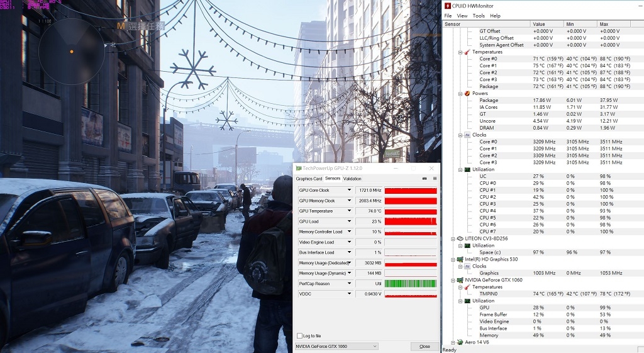Click the thermometer icon beside GTX 1060 Temperatures
644x353 pixels.
tap(467, 287)
